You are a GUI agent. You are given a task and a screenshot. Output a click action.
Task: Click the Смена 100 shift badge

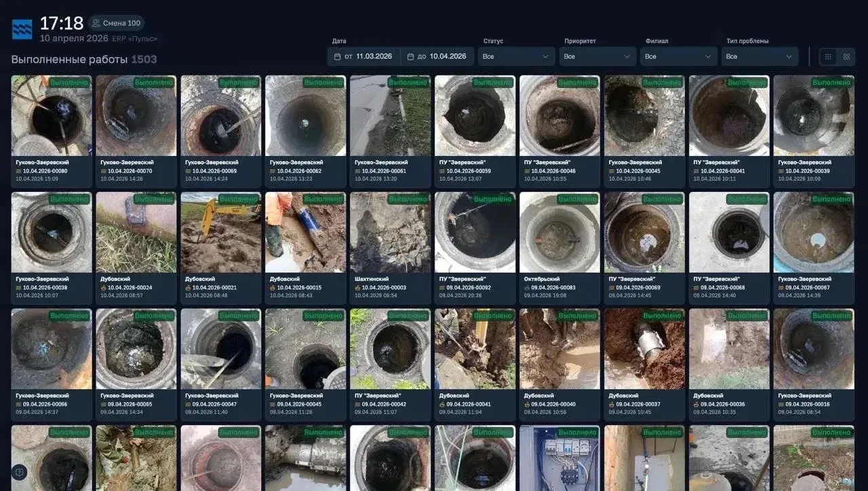(x=116, y=23)
